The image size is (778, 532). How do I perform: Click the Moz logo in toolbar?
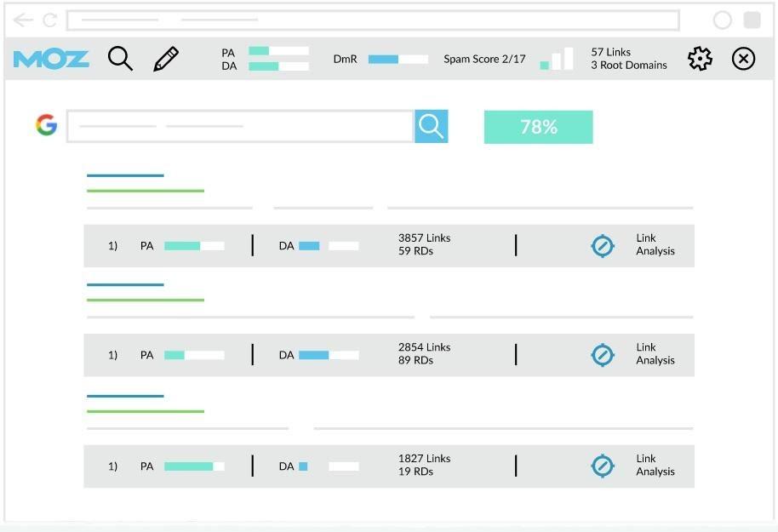click(51, 59)
